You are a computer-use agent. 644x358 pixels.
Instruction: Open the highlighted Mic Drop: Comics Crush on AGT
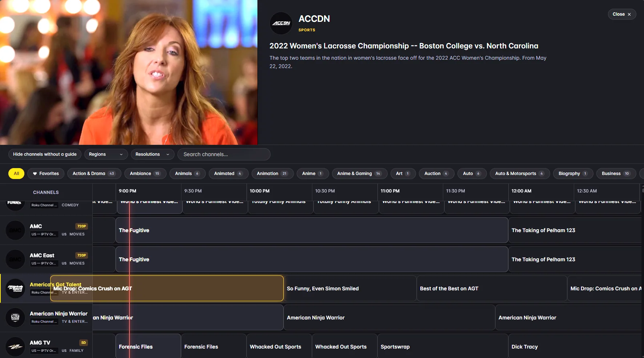coord(167,289)
